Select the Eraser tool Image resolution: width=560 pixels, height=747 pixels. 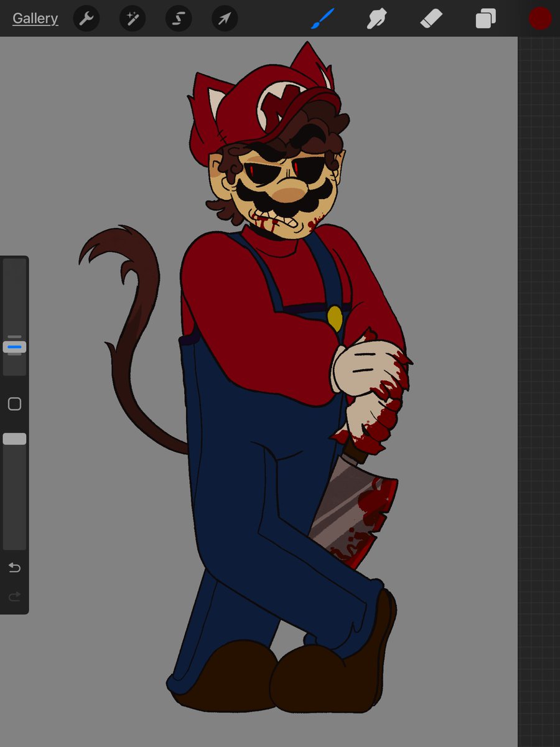(431, 19)
